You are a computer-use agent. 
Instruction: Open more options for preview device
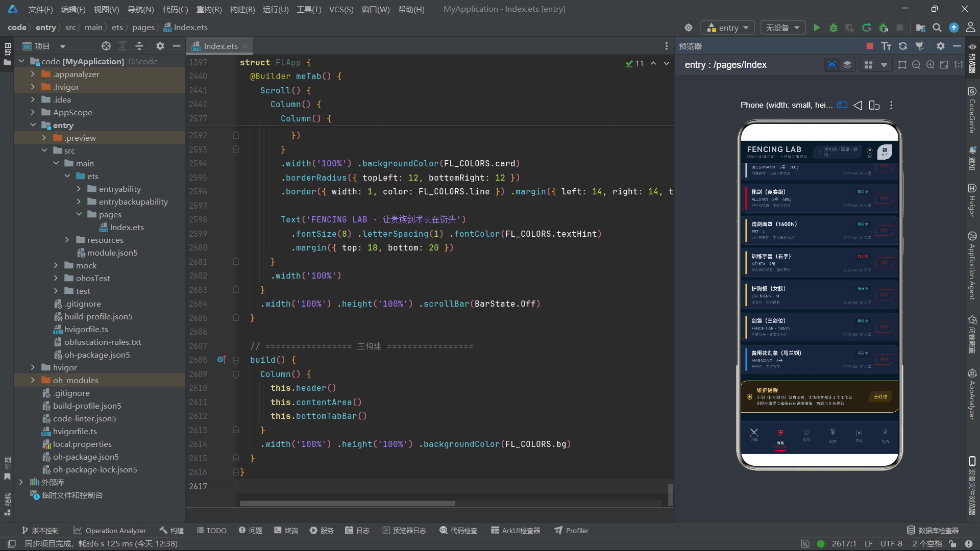891,105
